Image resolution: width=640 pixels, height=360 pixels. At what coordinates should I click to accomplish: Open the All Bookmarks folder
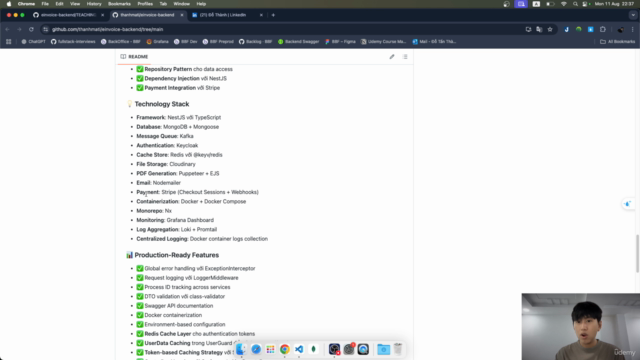[x=618, y=42]
